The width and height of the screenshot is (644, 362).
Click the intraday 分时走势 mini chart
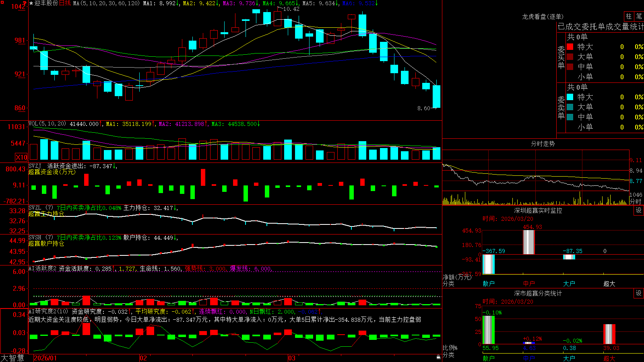click(x=536, y=177)
